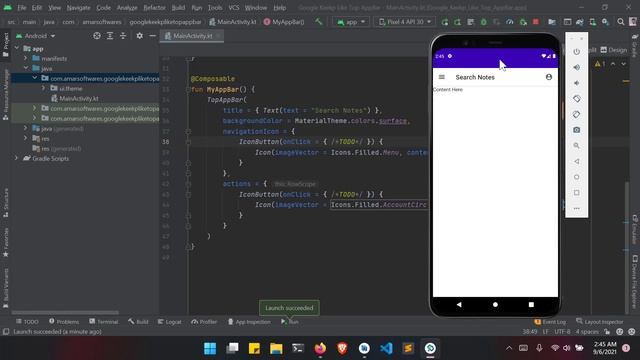Click the Search Everywhere magnifier icon
This screenshot has height=360, width=640.
click(620, 22)
